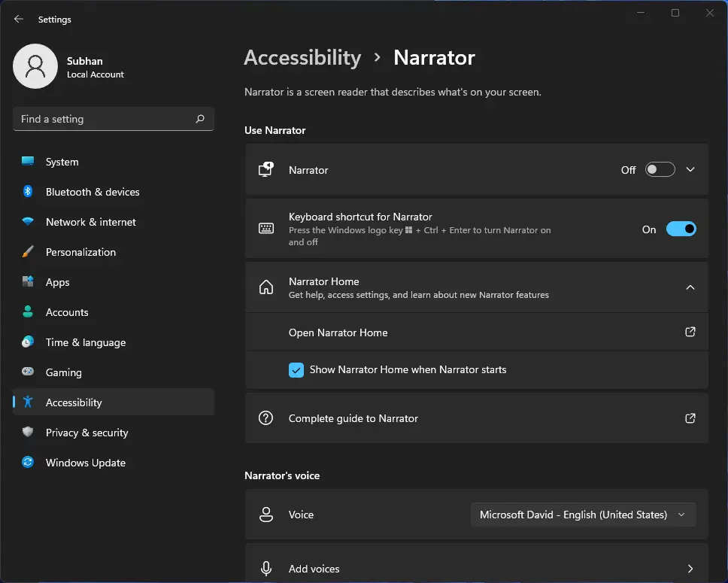Click Accounts label in sidebar
728x583 pixels.
pyautogui.click(x=67, y=312)
